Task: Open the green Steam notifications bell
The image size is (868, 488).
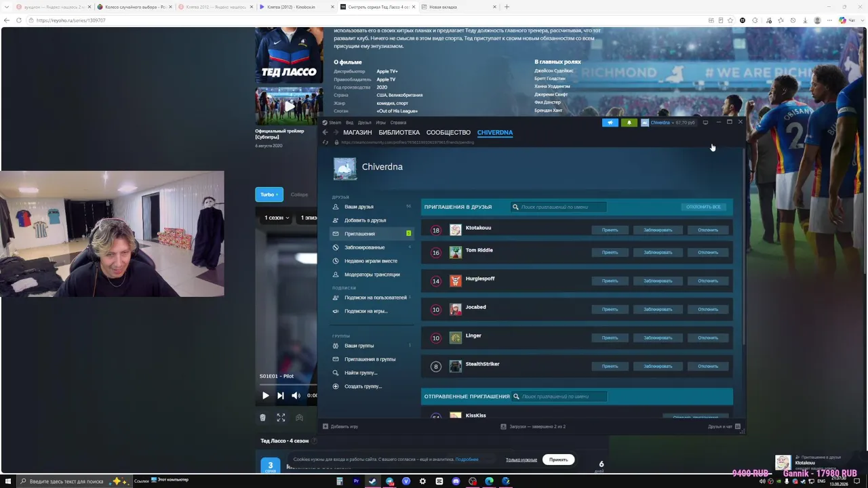Action: [x=629, y=123]
